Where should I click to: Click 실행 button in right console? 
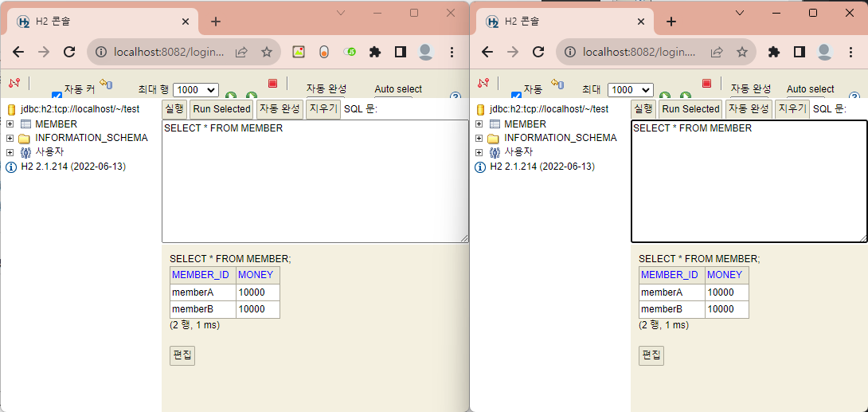(643, 109)
